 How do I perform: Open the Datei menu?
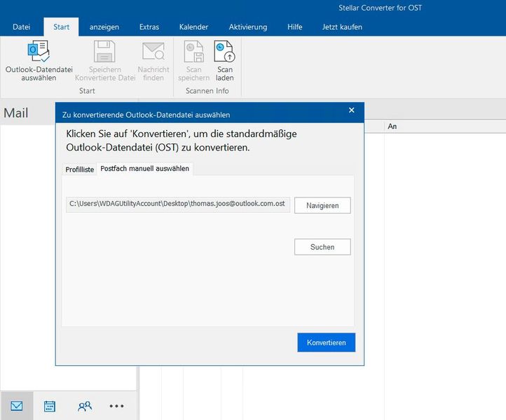[x=21, y=27]
